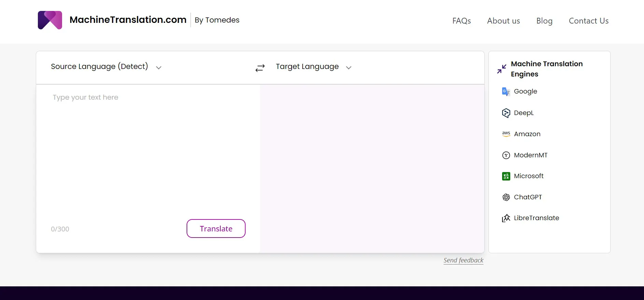Swap source and target languages
The width and height of the screenshot is (644, 300).
[x=260, y=68]
